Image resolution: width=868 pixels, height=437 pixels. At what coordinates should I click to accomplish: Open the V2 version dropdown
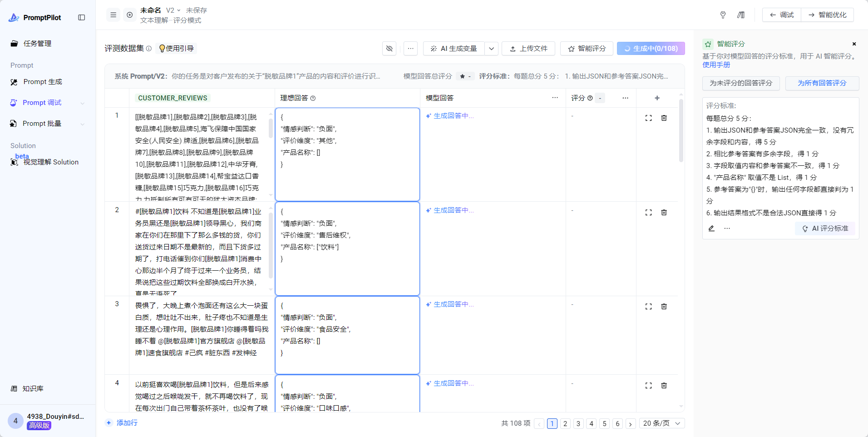point(173,10)
